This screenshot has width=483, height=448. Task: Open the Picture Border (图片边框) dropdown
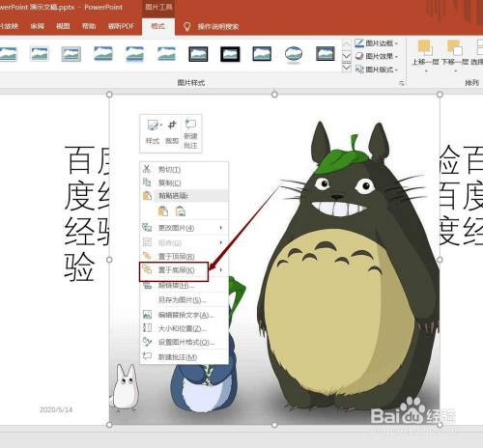pos(377,42)
